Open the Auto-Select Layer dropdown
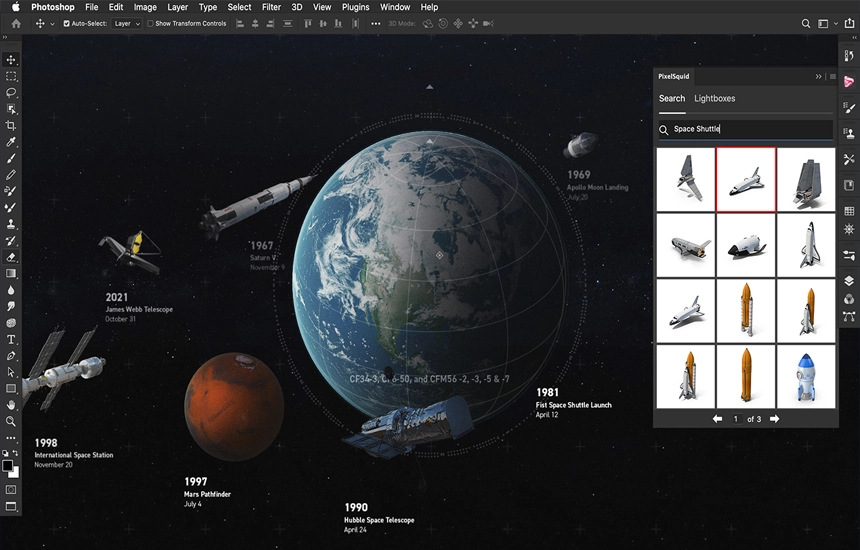 click(x=125, y=23)
